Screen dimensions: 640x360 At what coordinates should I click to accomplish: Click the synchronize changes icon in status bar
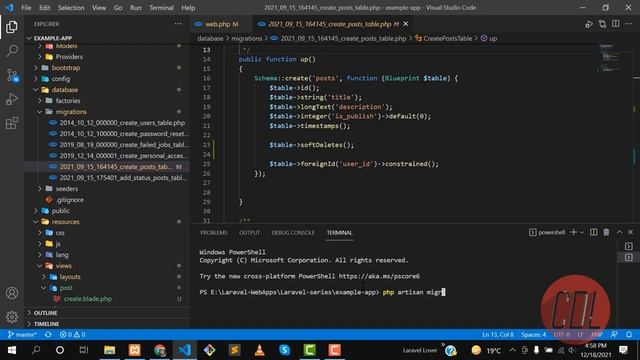(x=48, y=335)
